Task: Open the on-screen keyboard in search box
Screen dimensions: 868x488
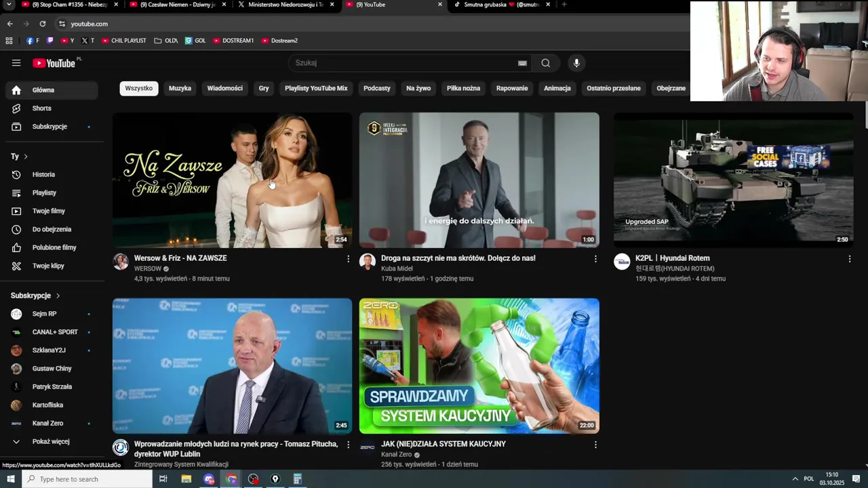Action: coord(522,63)
